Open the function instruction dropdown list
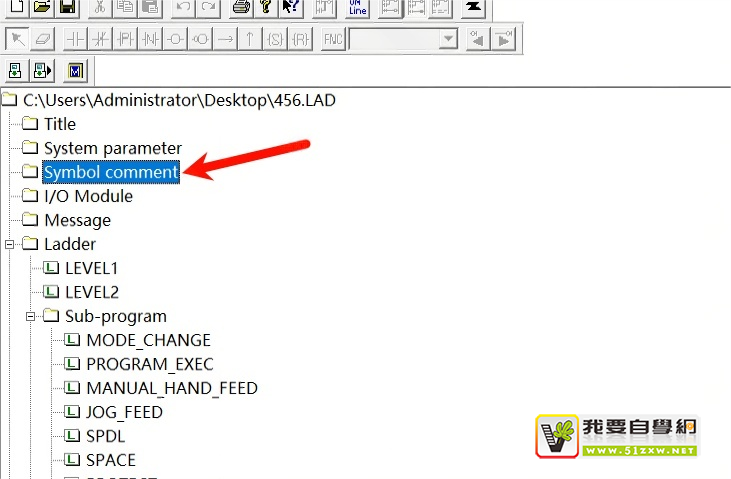This screenshot has height=479, width=731. 448,39
